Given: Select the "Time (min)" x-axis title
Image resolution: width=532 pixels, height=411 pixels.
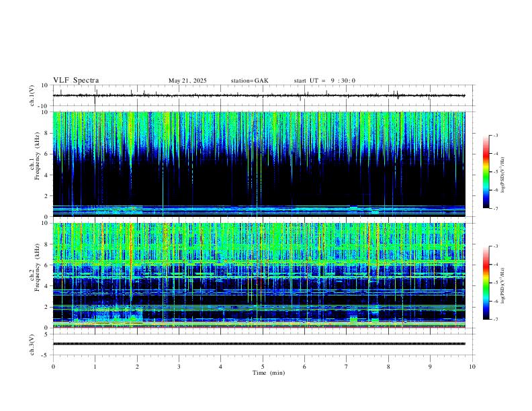Looking at the screenshot, I should pyautogui.click(x=269, y=373).
